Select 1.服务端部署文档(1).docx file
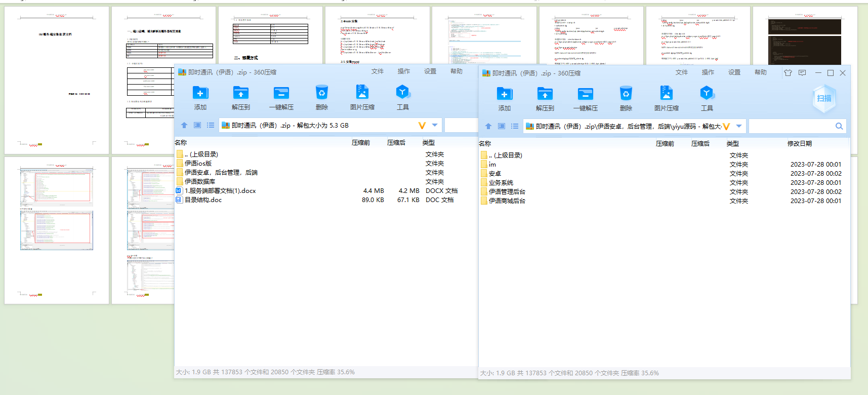Image resolution: width=868 pixels, height=395 pixels. click(x=220, y=191)
